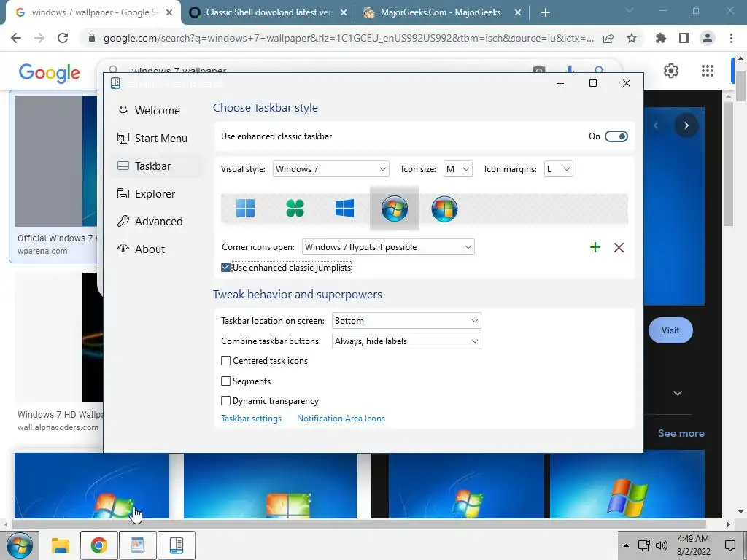Open Taskbar location on screen dropdown
Image resolution: width=747 pixels, height=560 pixels.
click(406, 321)
